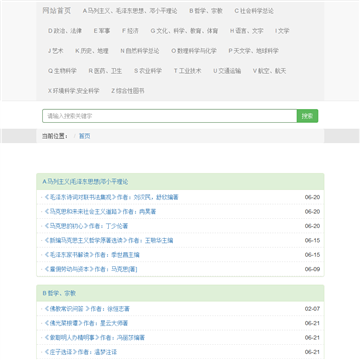Open R 医药、卫生 category
Viewport: 360px width, 360px height.
[105, 71]
